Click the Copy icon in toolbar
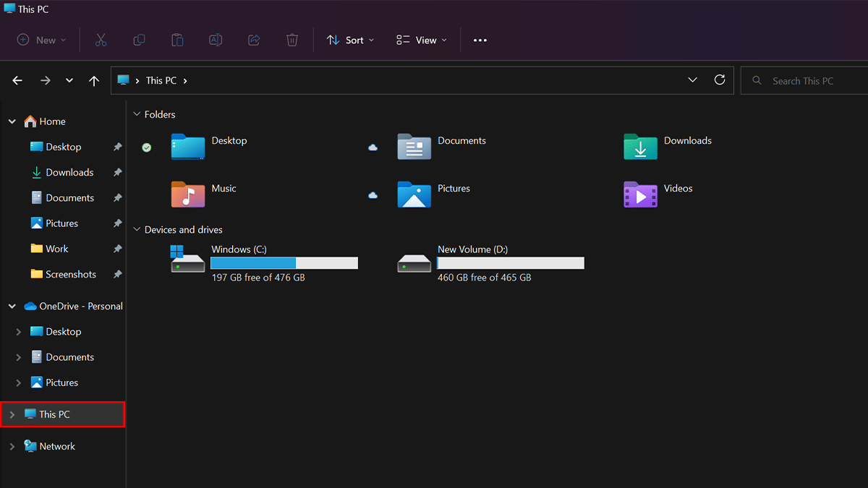The width and height of the screenshot is (868, 488). tap(139, 40)
